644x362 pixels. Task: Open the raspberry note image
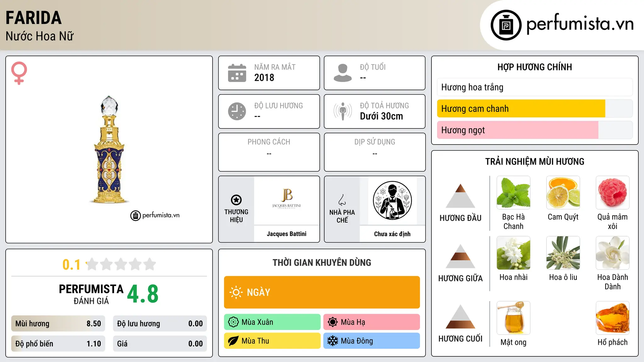[613, 193]
